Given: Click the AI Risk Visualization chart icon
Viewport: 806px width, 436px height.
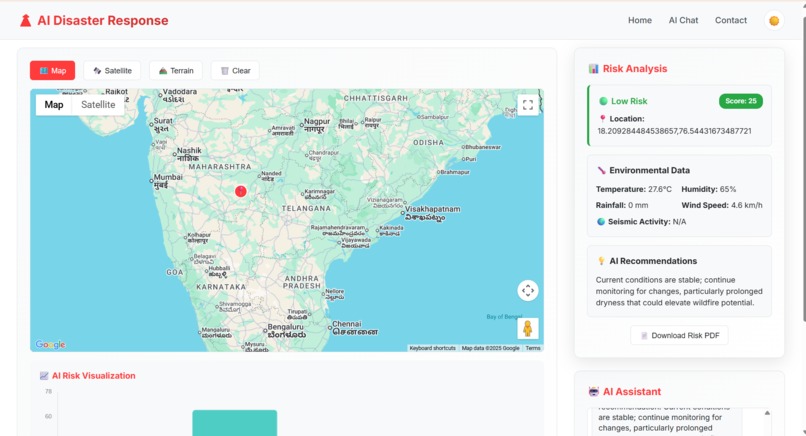Looking at the screenshot, I should click(44, 376).
